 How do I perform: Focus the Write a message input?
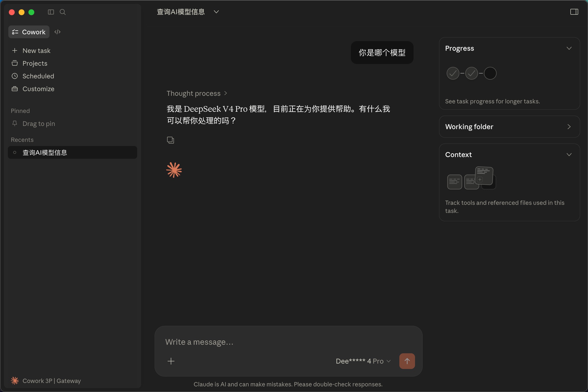(x=288, y=342)
